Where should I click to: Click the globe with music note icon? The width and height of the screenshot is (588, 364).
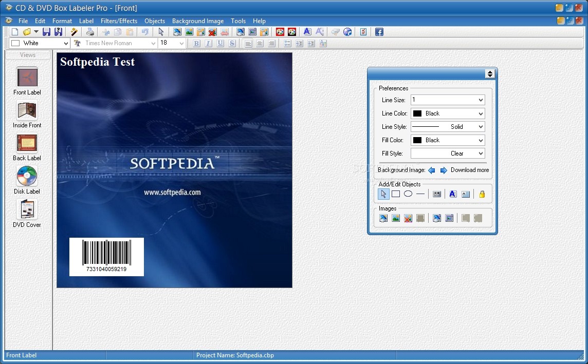pyautogui.click(x=347, y=32)
